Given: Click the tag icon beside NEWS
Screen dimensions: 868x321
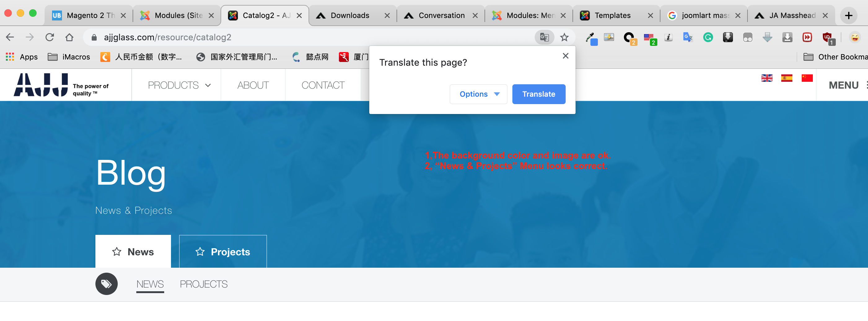Looking at the screenshot, I should pyautogui.click(x=107, y=284).
